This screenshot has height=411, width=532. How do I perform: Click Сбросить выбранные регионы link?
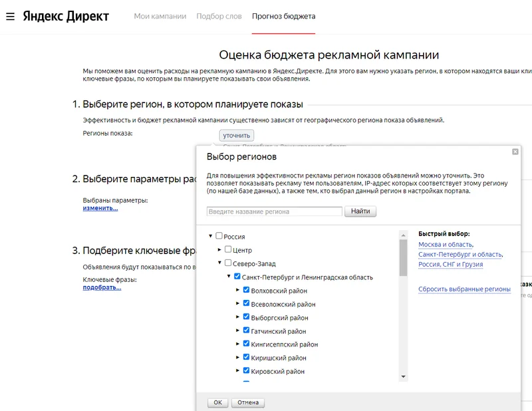click(464, 289)
